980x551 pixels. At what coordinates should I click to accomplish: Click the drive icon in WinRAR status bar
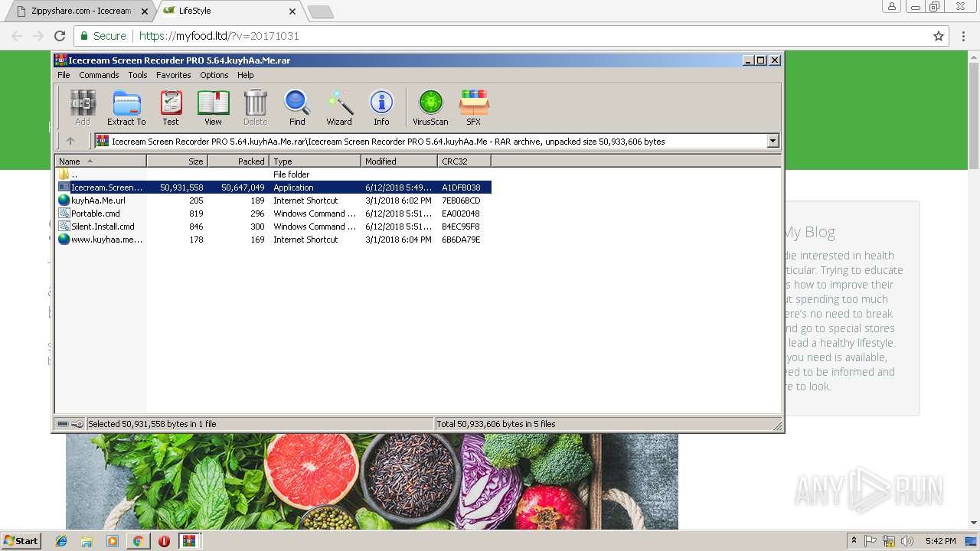tap(63, 424)
